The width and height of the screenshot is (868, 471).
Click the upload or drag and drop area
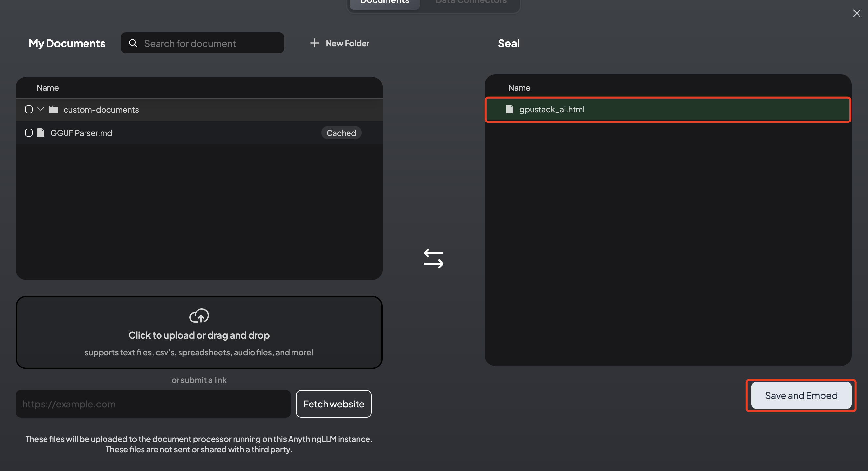coord(199,332)
